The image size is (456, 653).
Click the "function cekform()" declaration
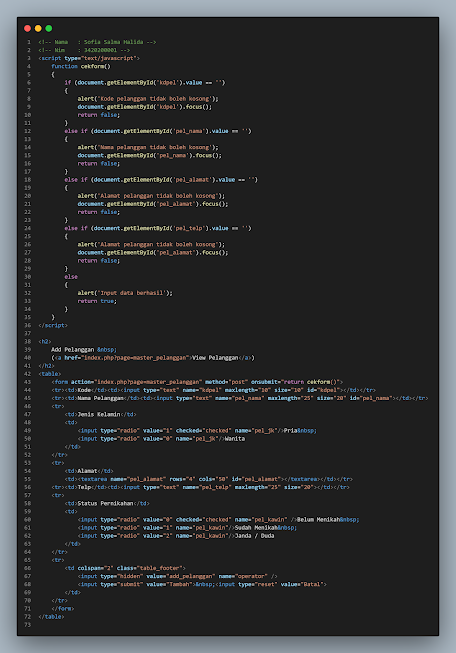[x=81, y=66]
